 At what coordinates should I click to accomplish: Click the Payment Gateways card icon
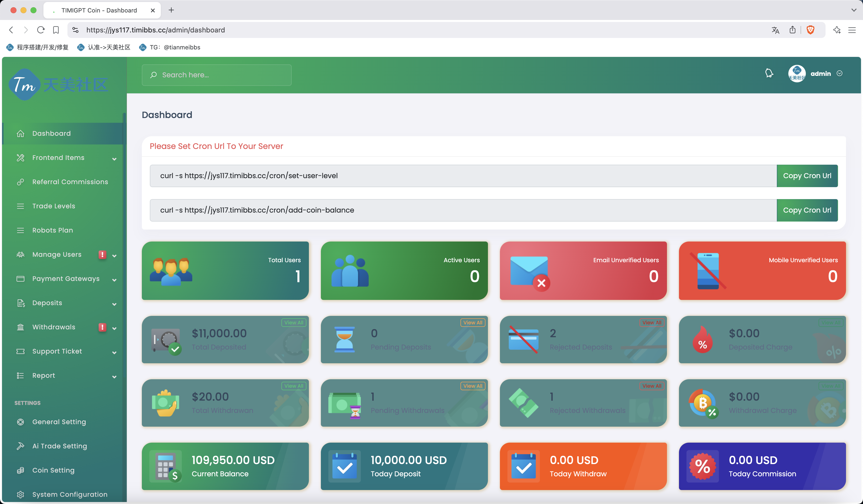tap(20, 279)
